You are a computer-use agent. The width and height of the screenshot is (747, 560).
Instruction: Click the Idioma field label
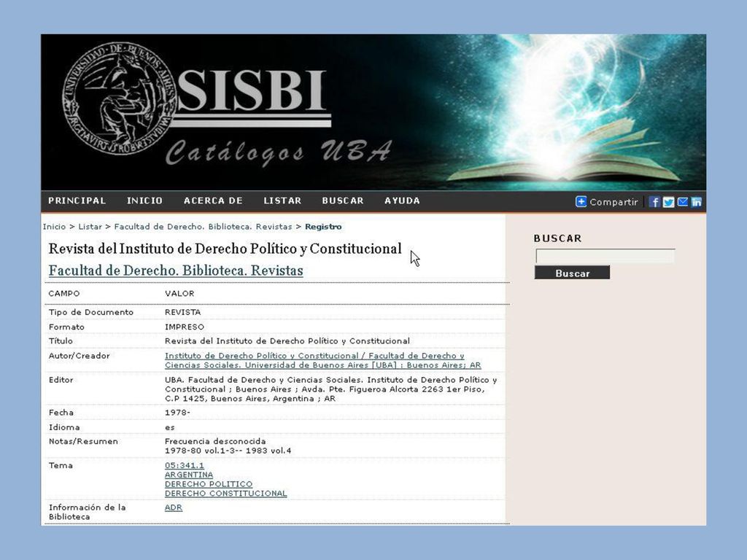point(64,427)
